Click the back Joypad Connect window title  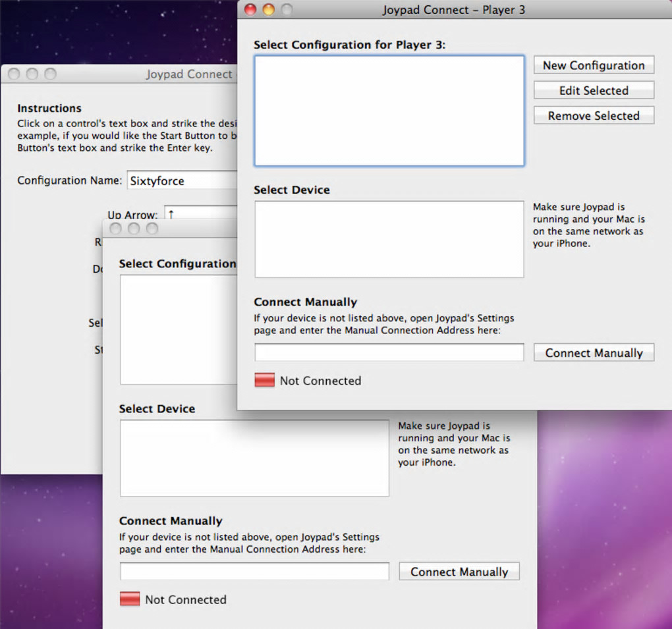(189, 74)
